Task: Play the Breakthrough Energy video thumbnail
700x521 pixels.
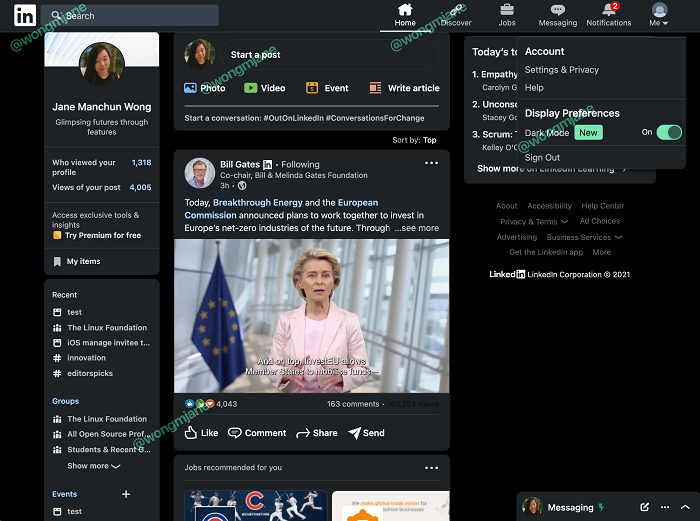Action: (x=312, y=315)
